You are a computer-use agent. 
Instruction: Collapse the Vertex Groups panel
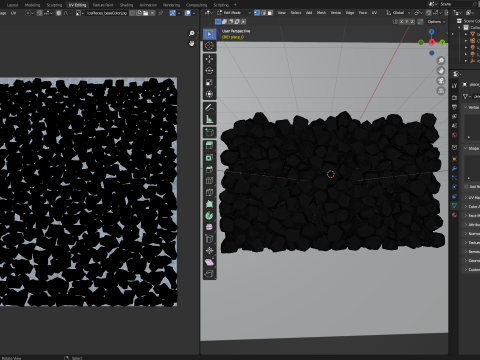click(x=471, y=107)
